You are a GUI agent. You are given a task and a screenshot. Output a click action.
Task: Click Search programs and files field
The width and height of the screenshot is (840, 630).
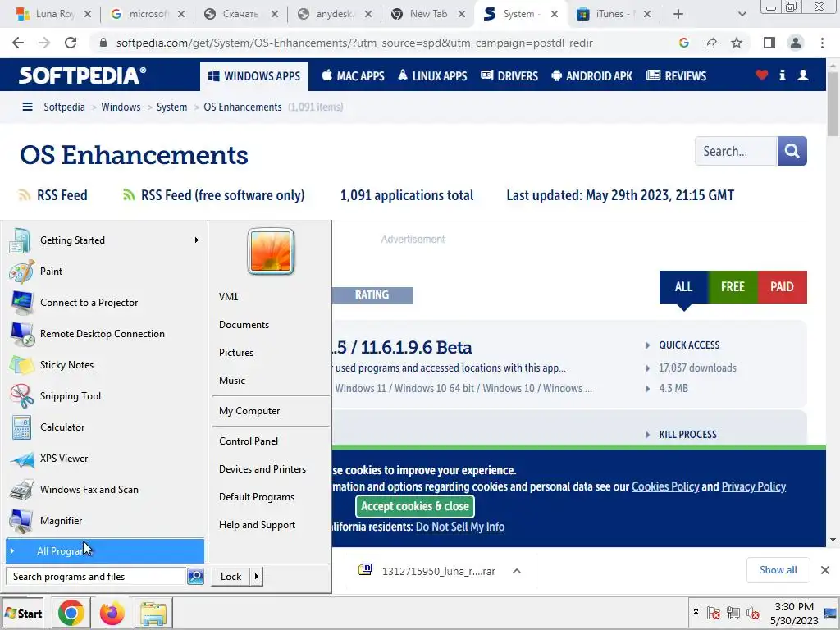pyautogui.click(x=97, y=577)
